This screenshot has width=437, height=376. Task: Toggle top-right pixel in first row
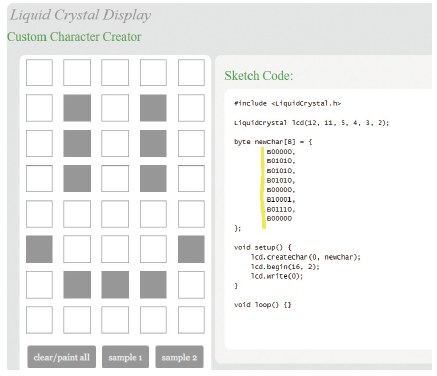click(x=191, y=72)
